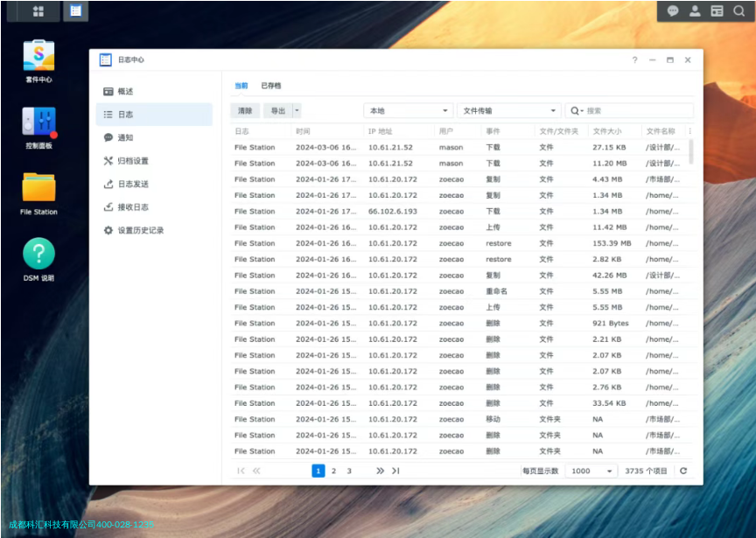Open the 本地 source dropdown

pyautogui.click(x=408, y=111)
